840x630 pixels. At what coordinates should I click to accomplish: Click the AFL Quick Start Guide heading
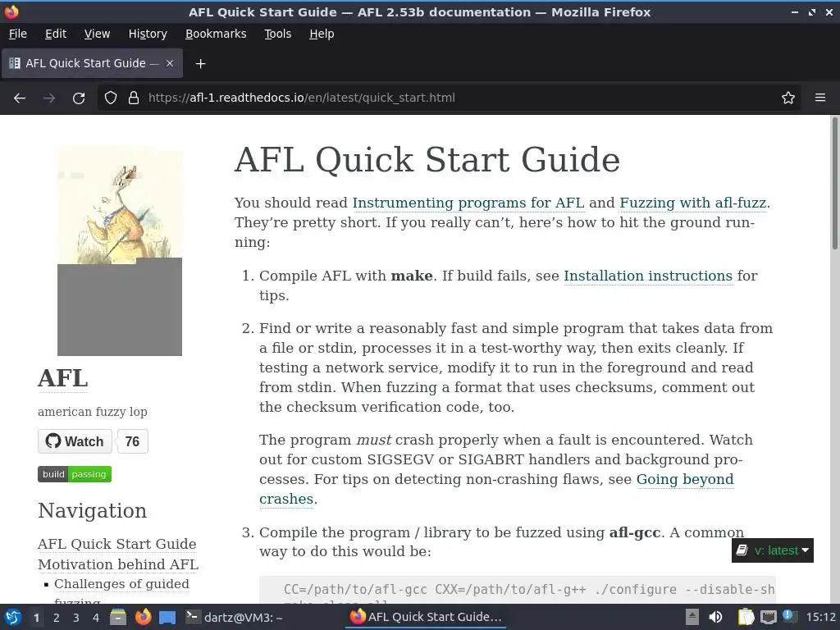(x=427, y=160)
